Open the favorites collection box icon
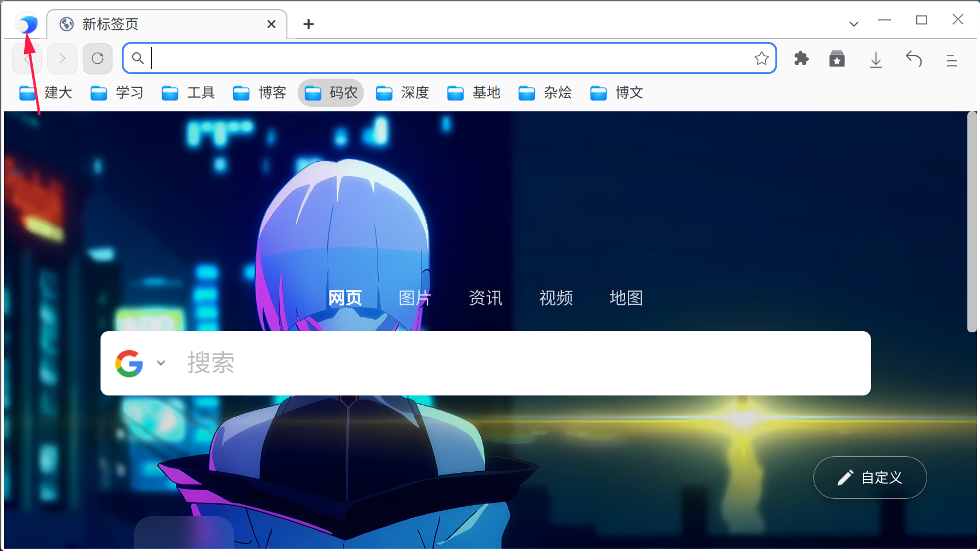The height and width of the screenshot is (551, 980). (x=837, y=59)
